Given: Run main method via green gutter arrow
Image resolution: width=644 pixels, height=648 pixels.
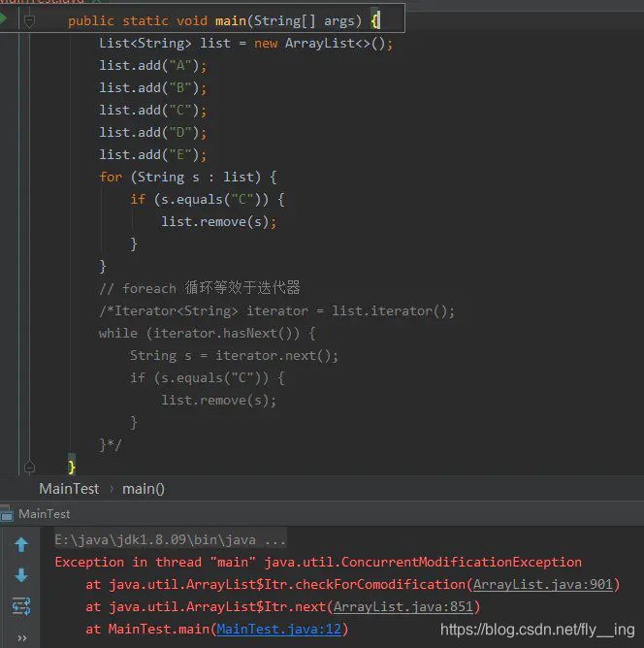Looking at the screenshot, I should (3, 18).
